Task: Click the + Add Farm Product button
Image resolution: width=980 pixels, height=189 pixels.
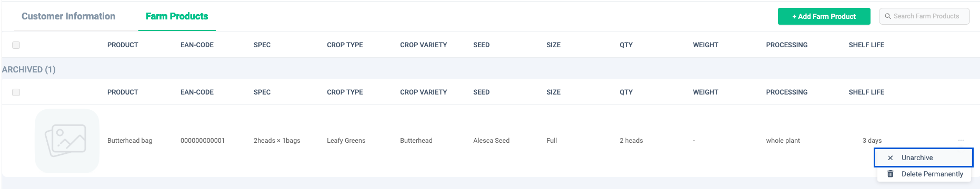Action: click(824, 16)
